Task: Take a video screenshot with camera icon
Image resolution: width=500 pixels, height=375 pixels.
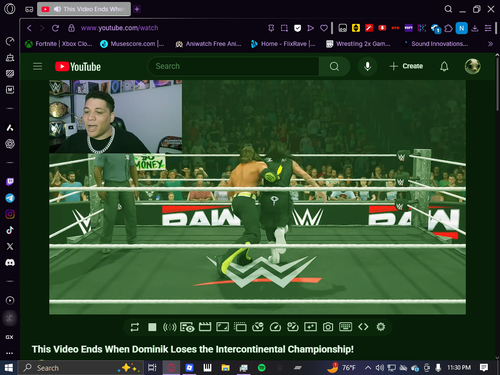Action: [328, 327]
